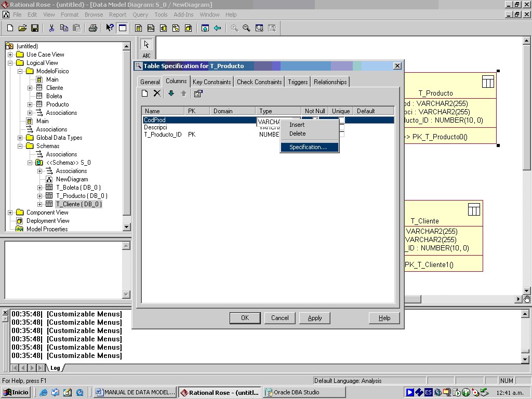This screenshot has width=532, height=399.
Task: Click the Type column header
Action: click(x=278, y=111)
